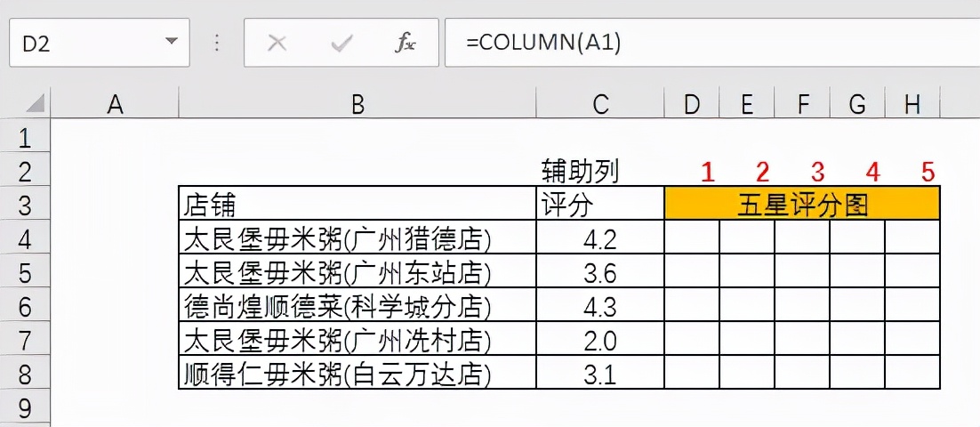Select column D header
The height and width of the screenshot is (427, 980).
(691, 104)
